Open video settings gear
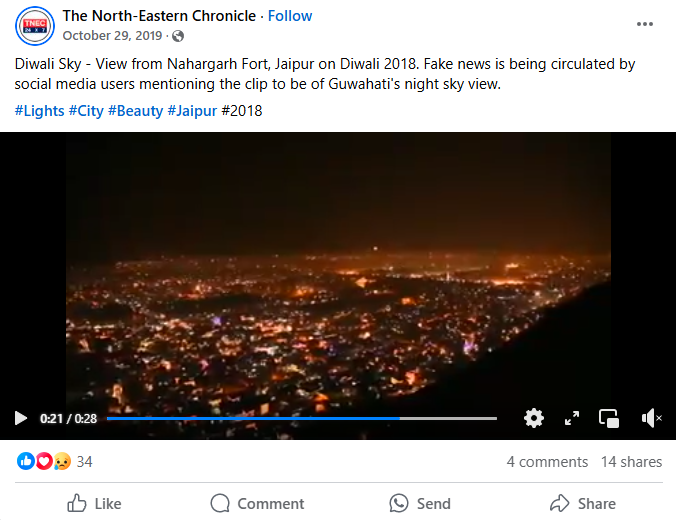Image resolution: width=676 pixels, height=520 pixels. click(534, 418)
